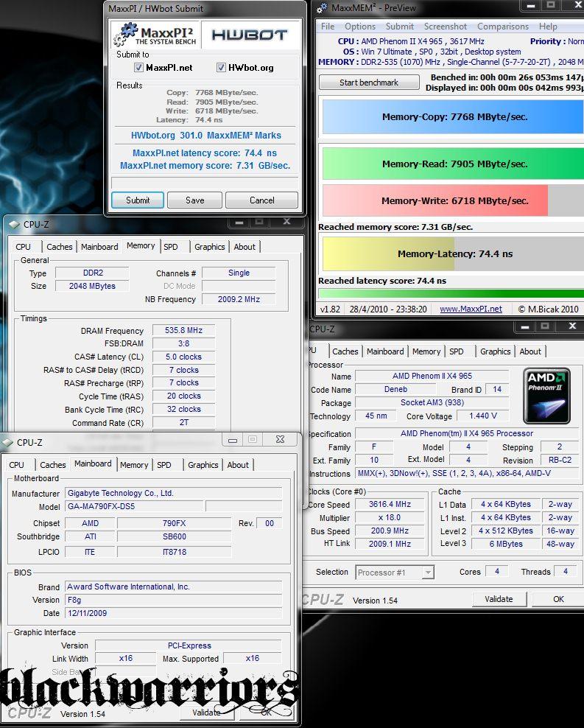This screenshot has width=584, height=728.
Task: Select Memory tab in processor CPU-Z window
Action: (x=426, y=352)
